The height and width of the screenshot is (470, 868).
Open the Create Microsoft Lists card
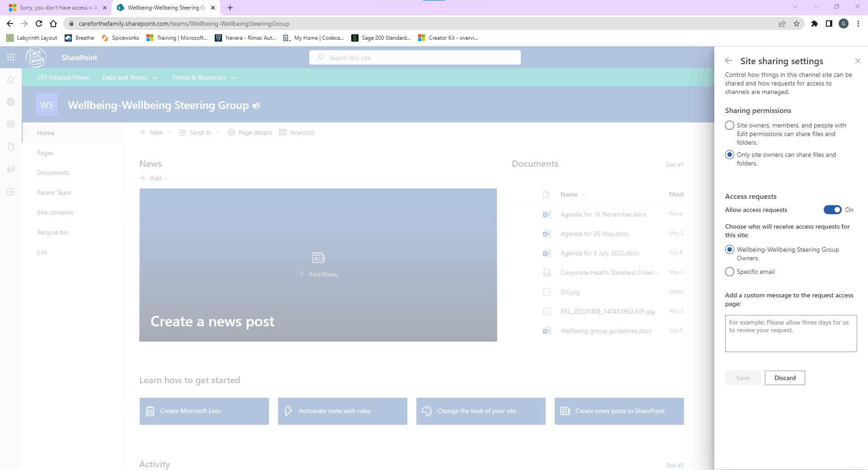[204, 411]
